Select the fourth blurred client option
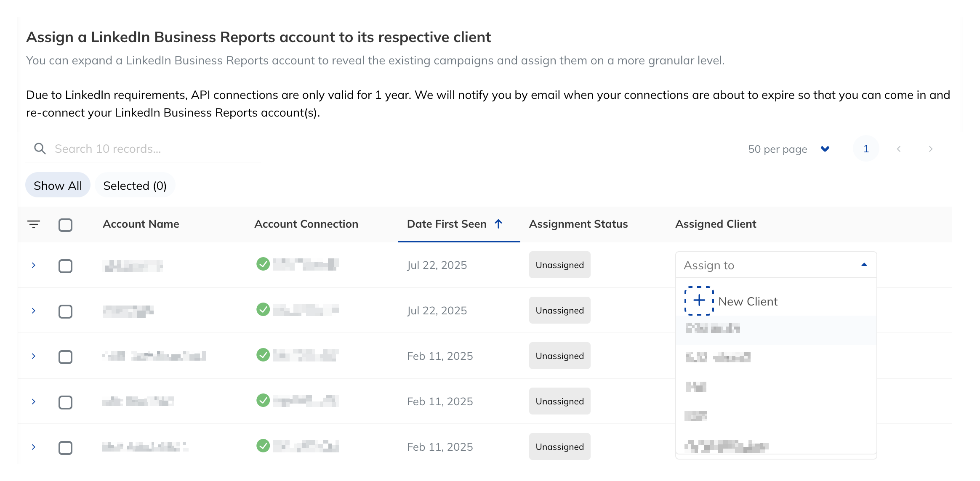This screenshot has width=980, height=481. [x=776, y=416]
